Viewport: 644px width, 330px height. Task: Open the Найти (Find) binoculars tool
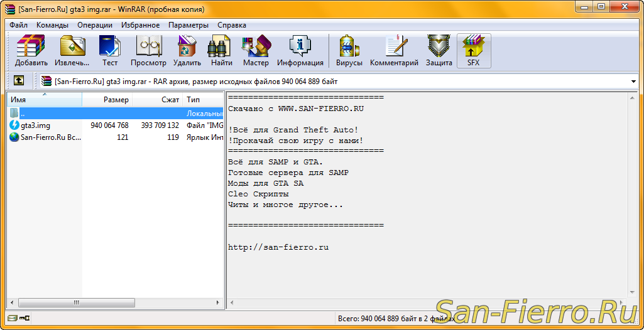pos(221,50)
